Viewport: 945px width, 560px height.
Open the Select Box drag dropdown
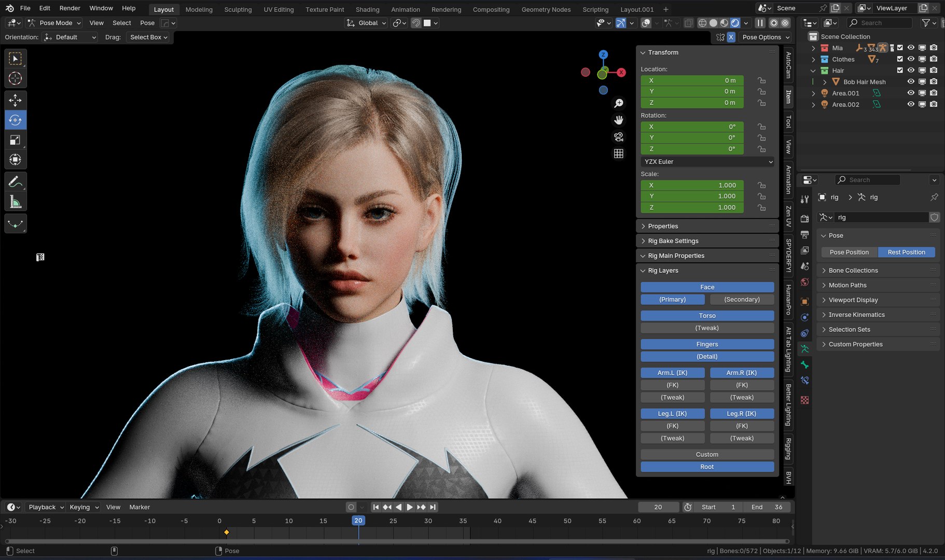(x=148, y=37)
